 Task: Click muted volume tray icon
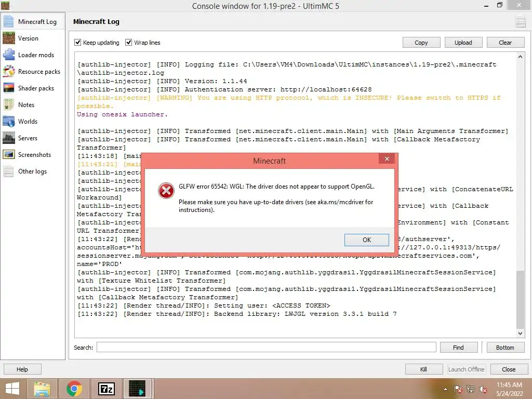coord(483,389)
